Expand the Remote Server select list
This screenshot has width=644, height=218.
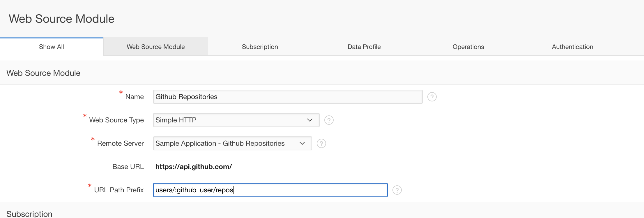point(232,143)
